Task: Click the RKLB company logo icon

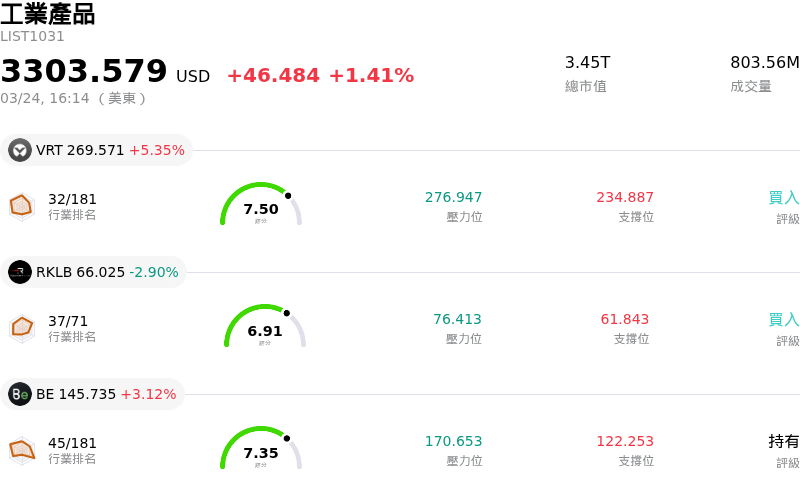Action: tap(20, 273)
